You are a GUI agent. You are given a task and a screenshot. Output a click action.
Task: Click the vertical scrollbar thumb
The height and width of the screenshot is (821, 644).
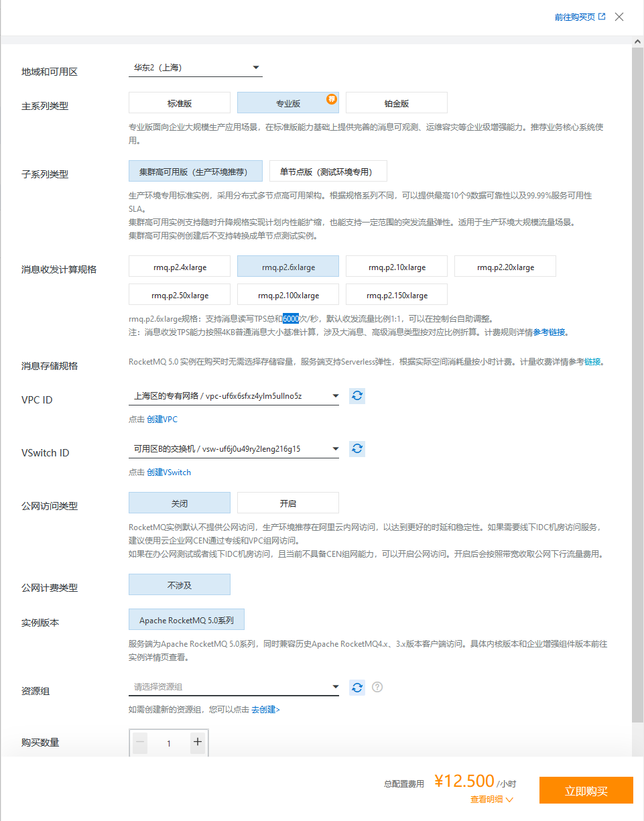(x=638, y=385)
